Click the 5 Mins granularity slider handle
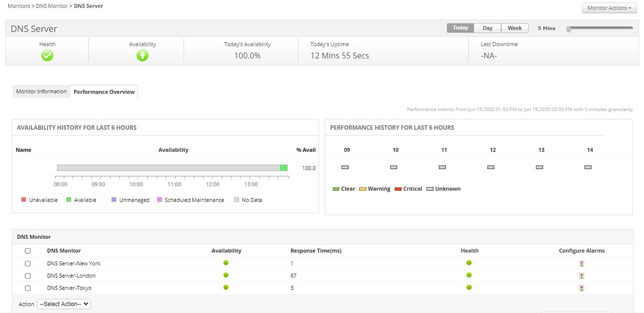Screen dimensions: 644x313 [x=569, y=29]
